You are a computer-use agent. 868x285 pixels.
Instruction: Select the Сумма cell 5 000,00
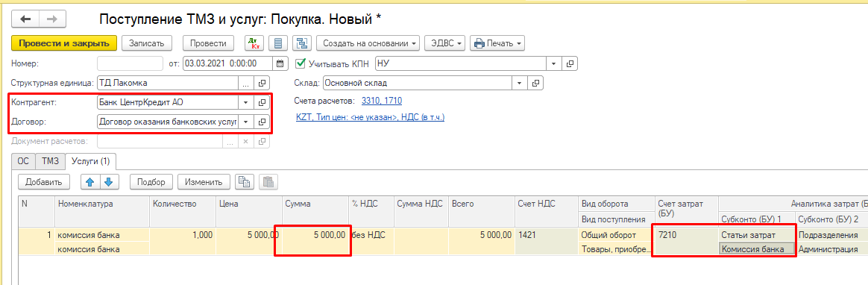(x=315, y=235)
